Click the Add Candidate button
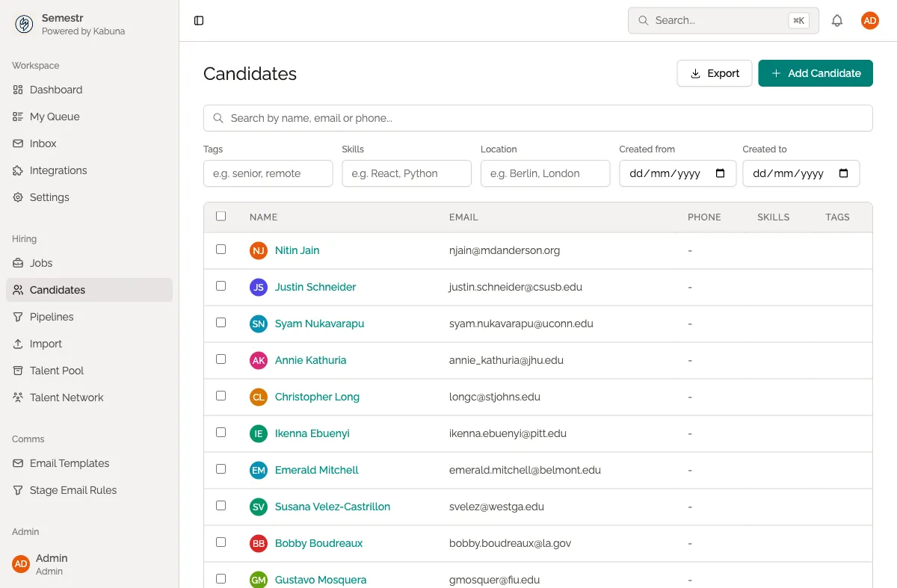This screenshot has width=897, height=588. click(x=815, y=73)
